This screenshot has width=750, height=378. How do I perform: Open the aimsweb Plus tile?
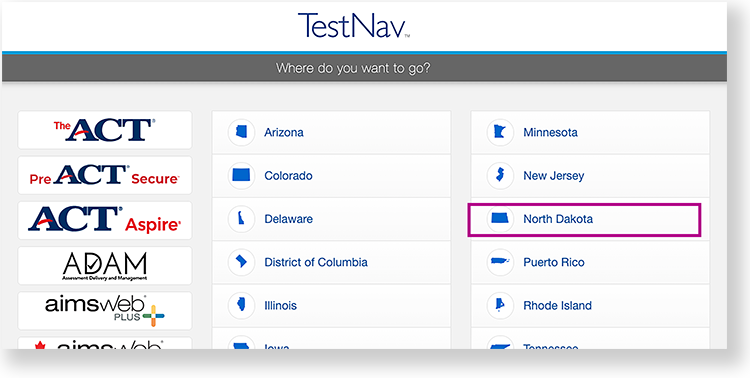[105, 311]
